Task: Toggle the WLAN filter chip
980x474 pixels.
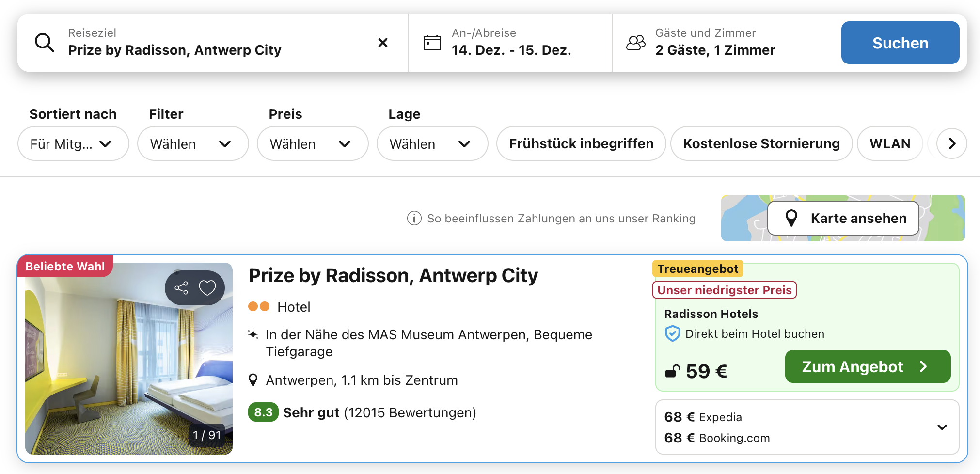Action: click(x=889, y=144)
